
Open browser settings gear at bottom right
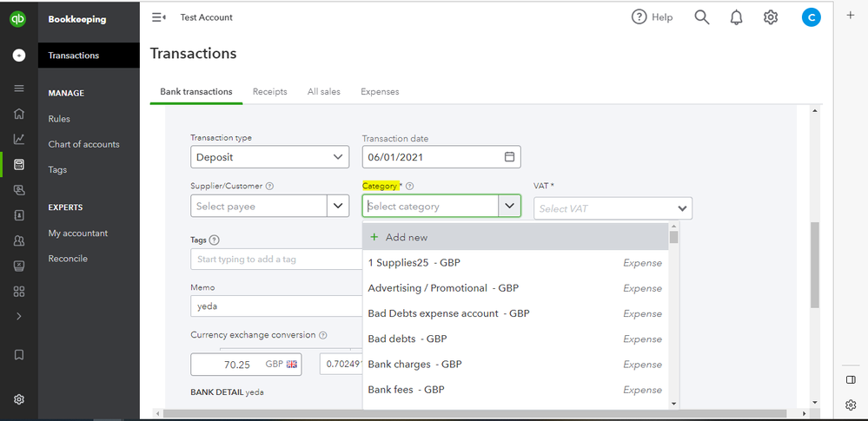coord(851,405)
